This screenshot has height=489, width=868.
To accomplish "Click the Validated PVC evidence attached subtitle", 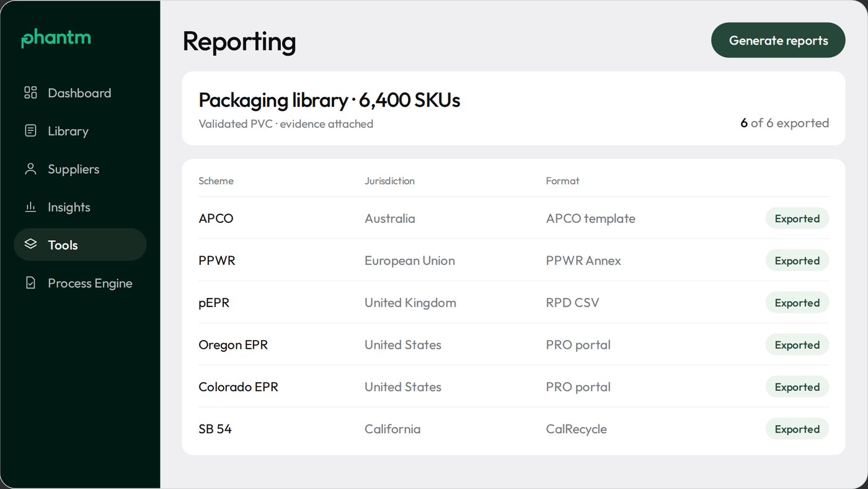I will click(286, 124).
